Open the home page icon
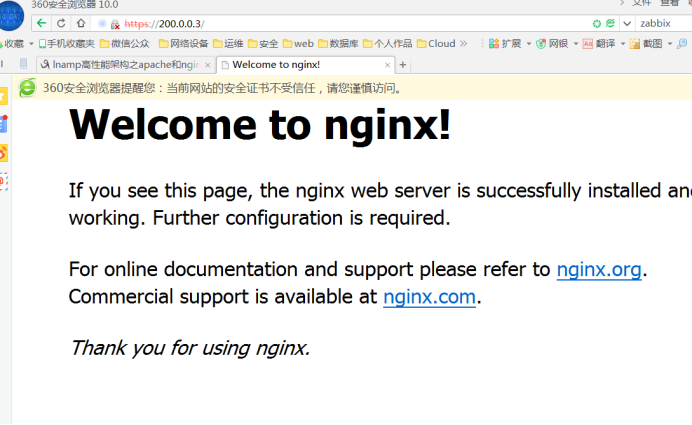Screen dimensions: 692x425 tap(81, 23)
